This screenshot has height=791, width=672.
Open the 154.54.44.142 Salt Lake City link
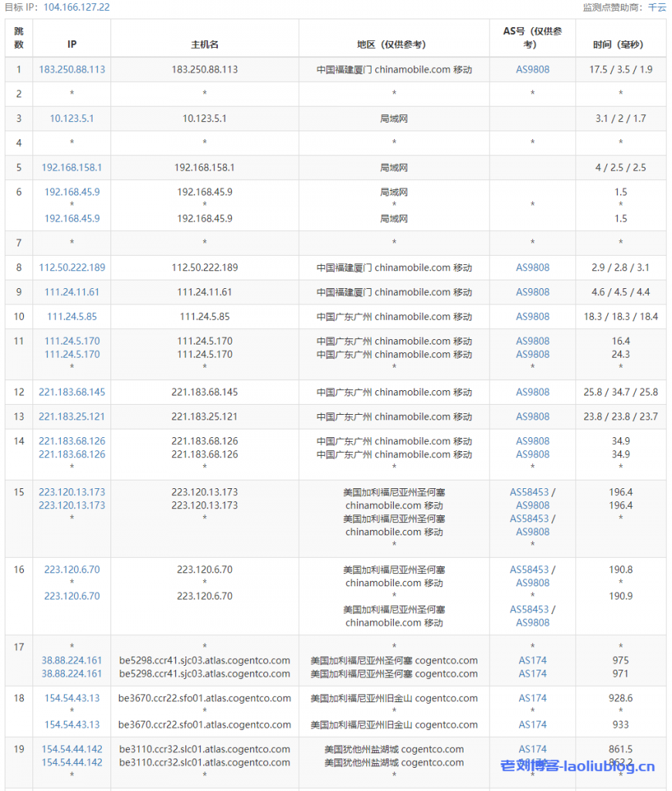pyautogui.click(x=72, y=749)
